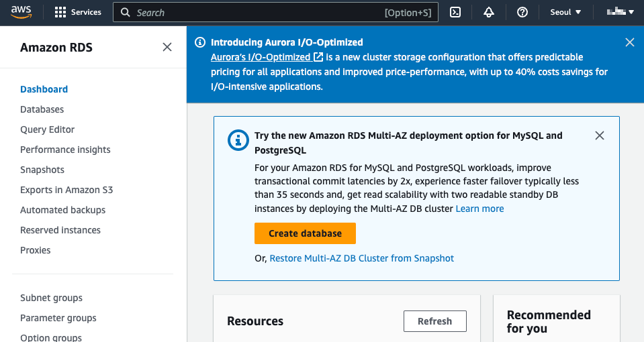Open the Services grid menu

pyautogui.click(x=60, y=12)
